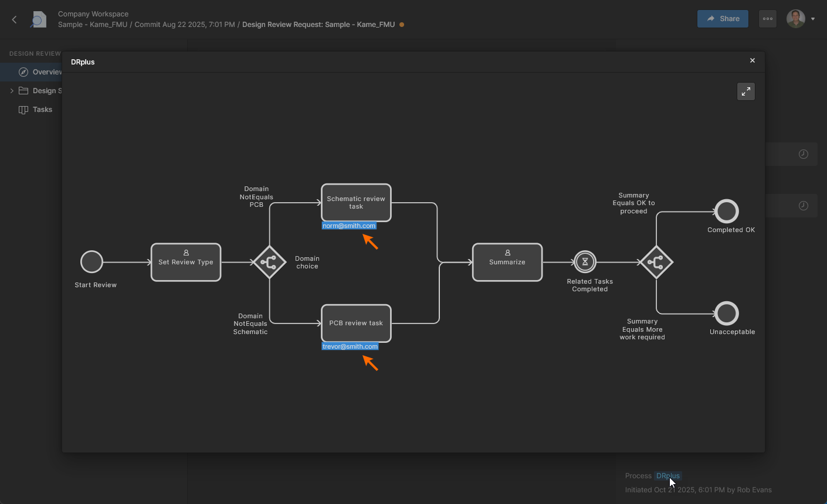
Task: Select the Schematic review task node
Action: [356, 203]
